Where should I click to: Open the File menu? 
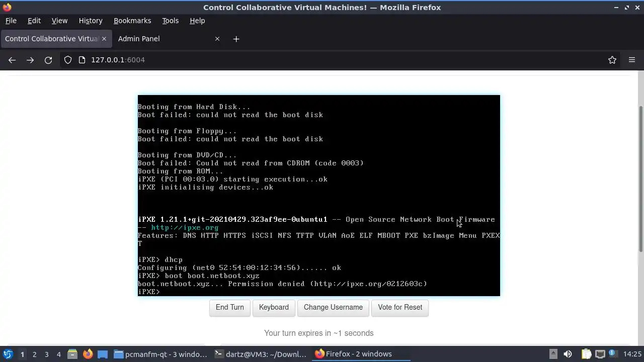11,21
